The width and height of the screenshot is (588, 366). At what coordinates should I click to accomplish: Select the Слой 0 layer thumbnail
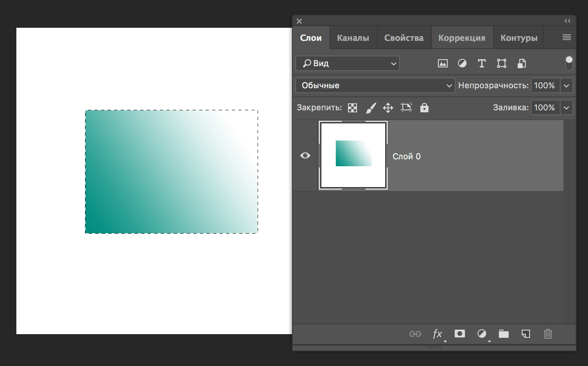tap(353, 156)
